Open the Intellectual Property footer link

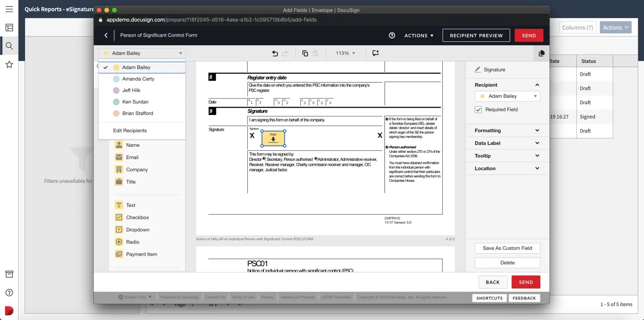[x=298, y=297]
